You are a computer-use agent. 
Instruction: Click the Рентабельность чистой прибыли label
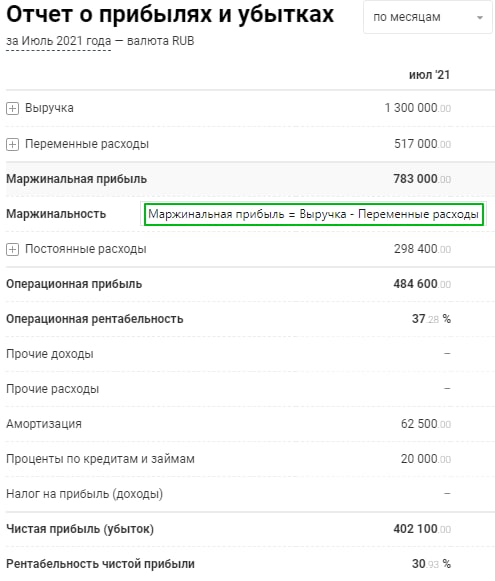click(100, 564)
